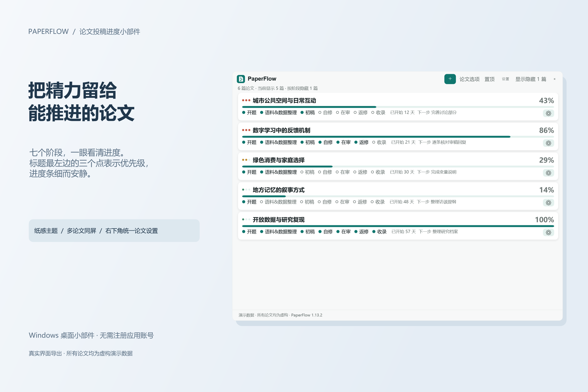Open gear settings for 数字学习中的反馈机制
The image size is (588, 392).
[548, 143]
